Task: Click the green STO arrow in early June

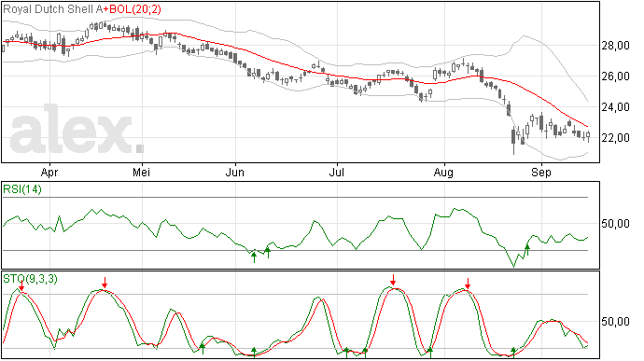Action: point(254,353)
